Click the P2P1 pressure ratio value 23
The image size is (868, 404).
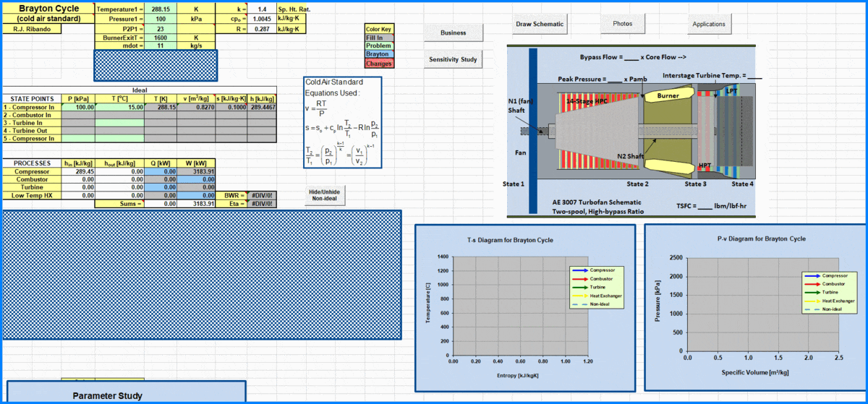click(160, 28)
